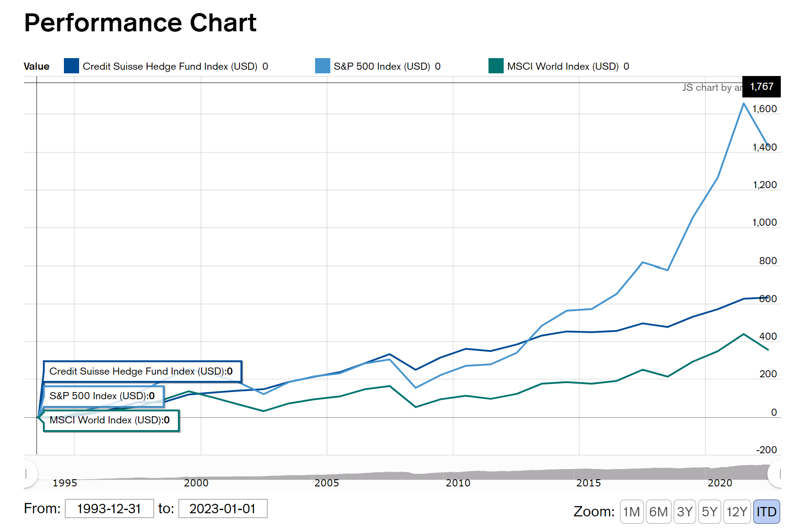Toggle MSCI World Index (USD) legend label
This screenshot has width=800, height=532.
[563, 67]
